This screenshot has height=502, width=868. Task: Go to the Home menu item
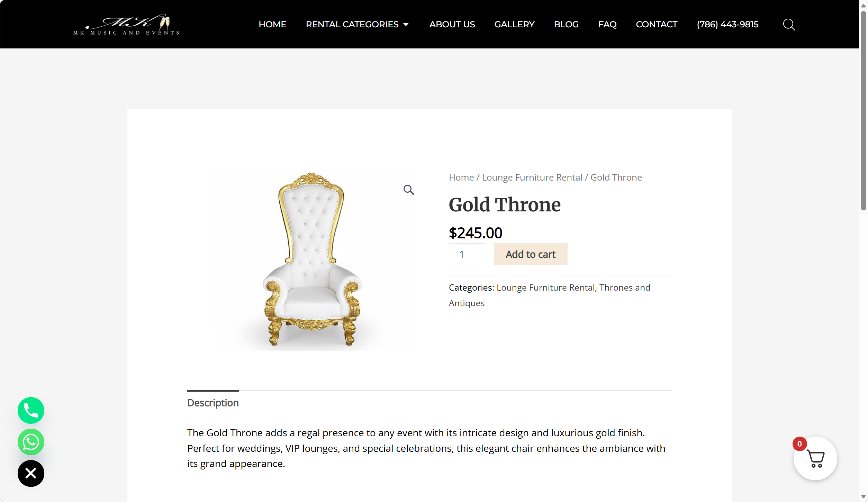click(272, 25)
